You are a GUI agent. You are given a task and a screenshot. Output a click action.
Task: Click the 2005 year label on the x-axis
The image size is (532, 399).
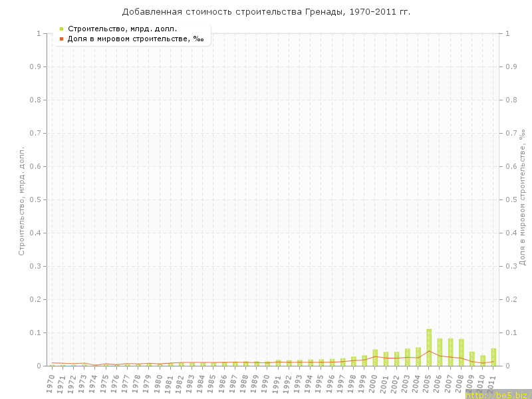pyautogui.click(x=428, y=383)
